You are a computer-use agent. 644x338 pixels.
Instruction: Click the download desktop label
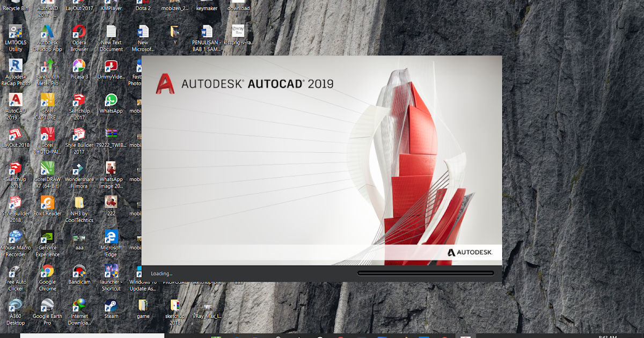[238, 9]
